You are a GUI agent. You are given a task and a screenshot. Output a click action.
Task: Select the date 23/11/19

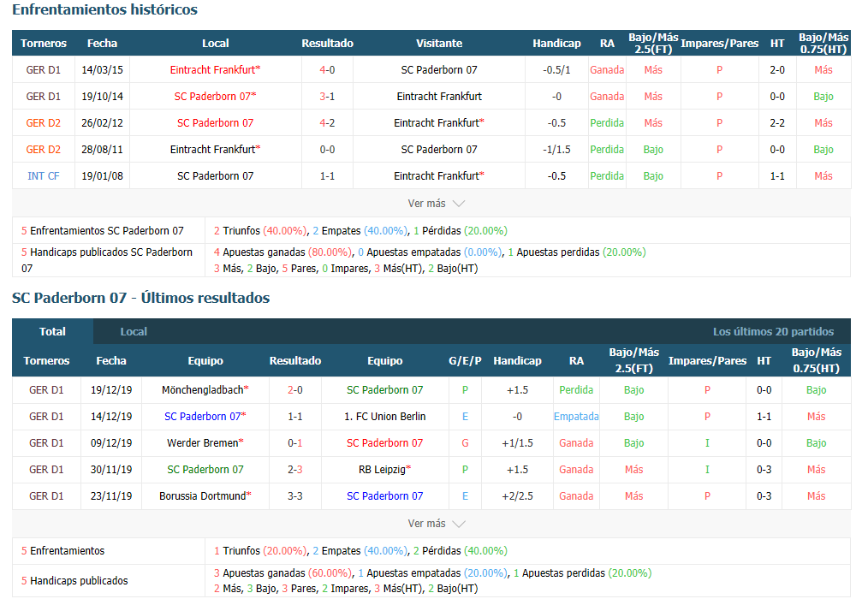(x=111, y=496)
